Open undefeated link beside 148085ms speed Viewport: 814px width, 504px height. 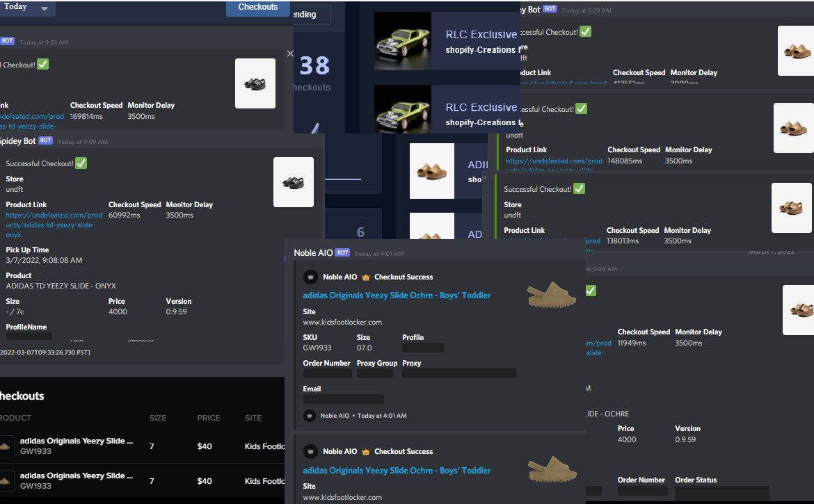tap(554, 161)
